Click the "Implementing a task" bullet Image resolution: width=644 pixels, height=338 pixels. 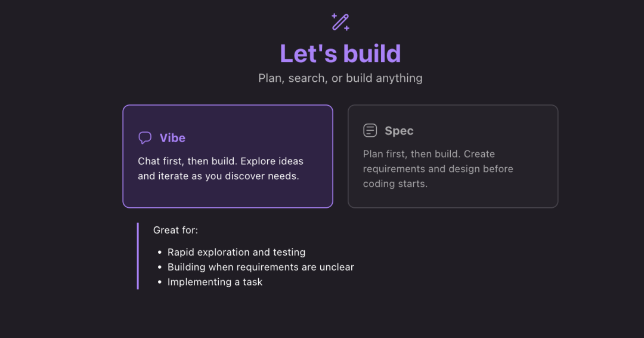pyautogui.click(x=215, y=282)
